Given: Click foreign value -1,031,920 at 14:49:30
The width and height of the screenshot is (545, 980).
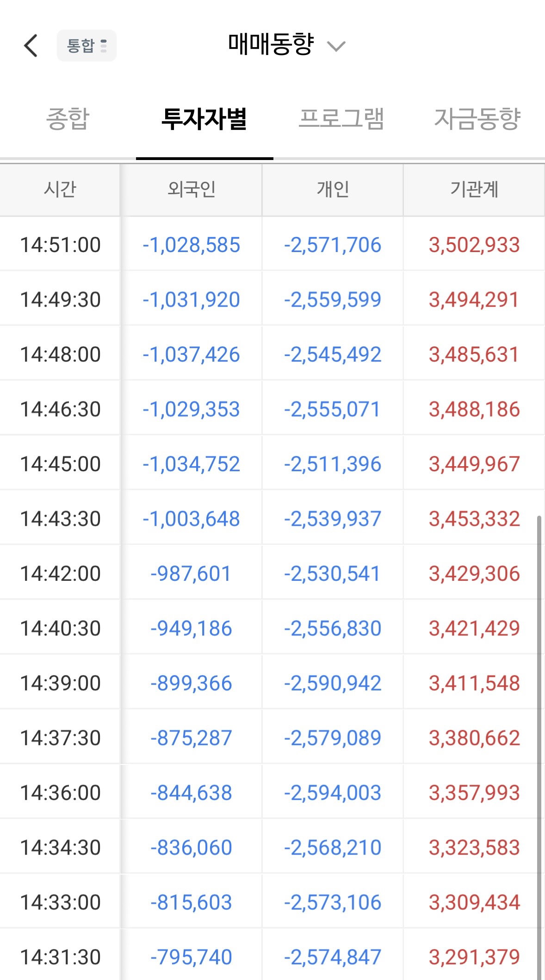Looking at the screenshot, I should tap(192, 300).
